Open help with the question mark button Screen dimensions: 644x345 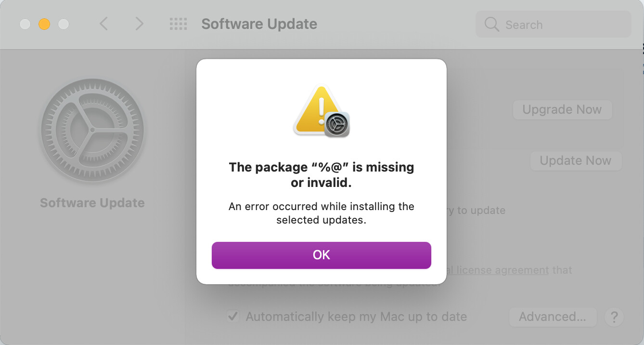[x=614, y=317]
